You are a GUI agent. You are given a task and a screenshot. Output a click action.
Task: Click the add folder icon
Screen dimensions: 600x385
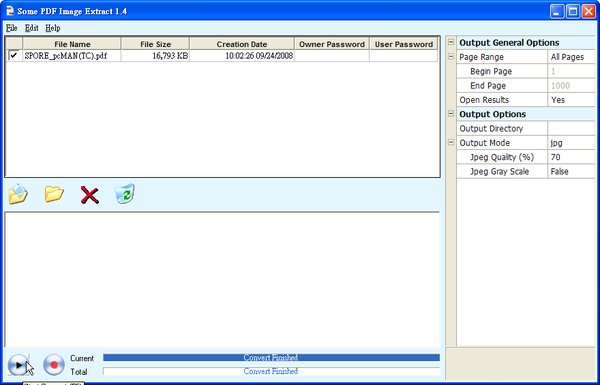coord(54,194)
